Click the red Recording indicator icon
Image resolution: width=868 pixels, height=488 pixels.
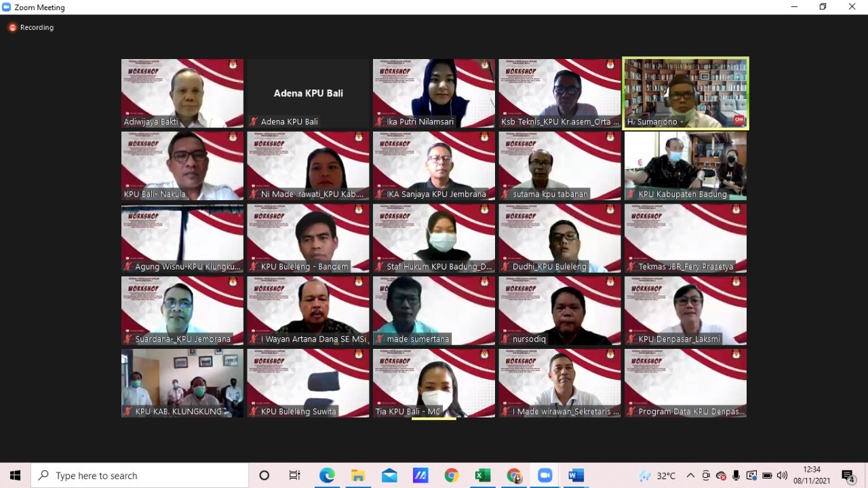pos(12,28)
